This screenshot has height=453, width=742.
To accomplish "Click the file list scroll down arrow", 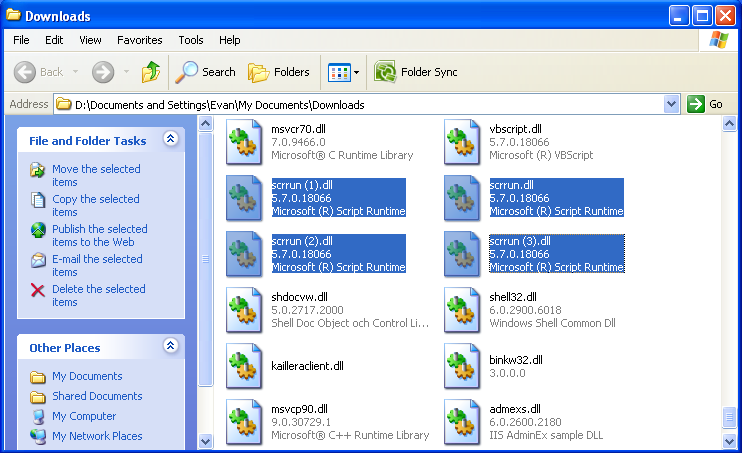I will [x=729, y=442].
